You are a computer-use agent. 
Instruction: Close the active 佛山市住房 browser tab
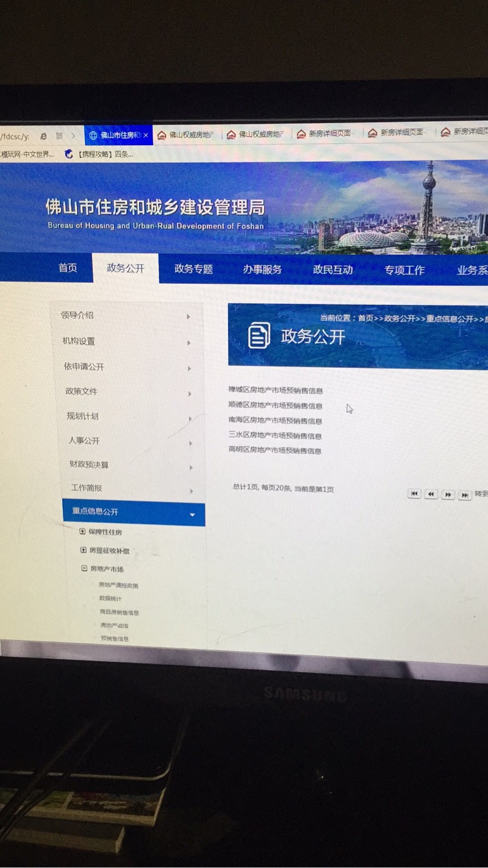146,135
